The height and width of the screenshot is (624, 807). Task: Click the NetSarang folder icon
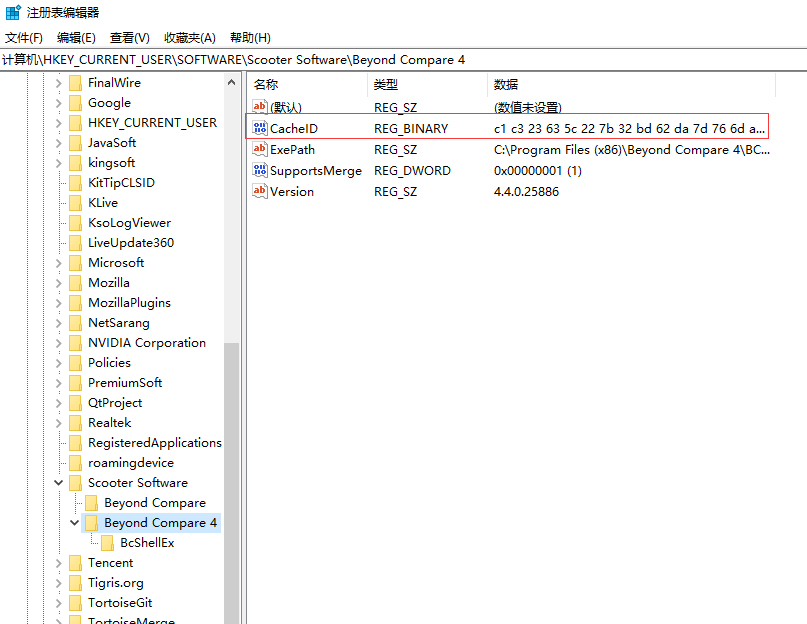tap(75, 323)
